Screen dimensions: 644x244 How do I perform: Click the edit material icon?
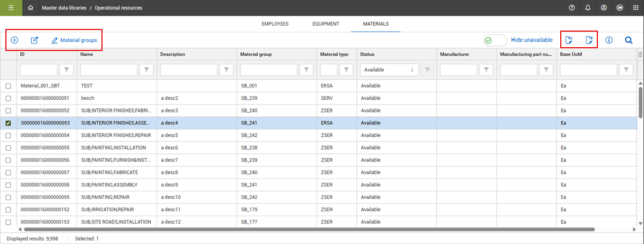(x=34, y=40)
